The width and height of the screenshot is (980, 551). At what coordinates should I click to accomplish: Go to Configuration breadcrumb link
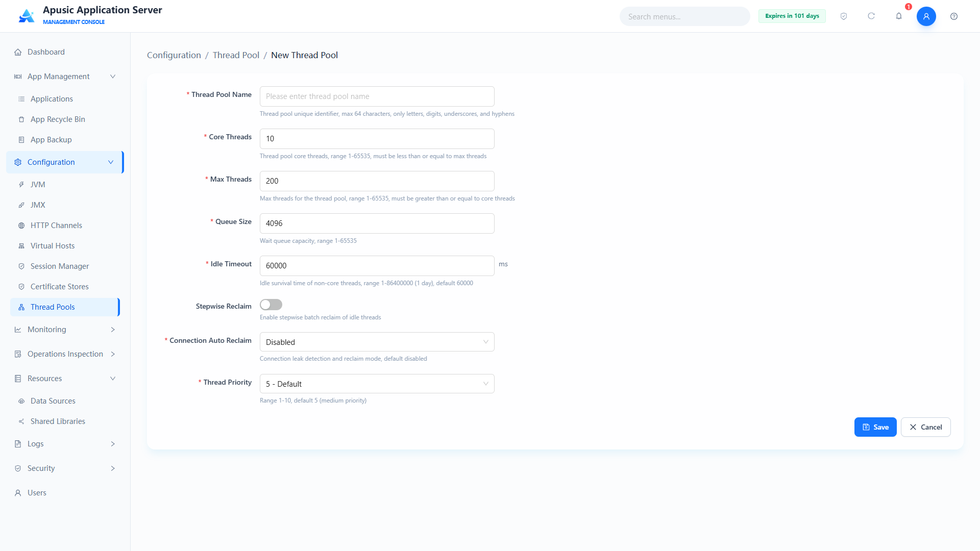[x=174, y=55]
